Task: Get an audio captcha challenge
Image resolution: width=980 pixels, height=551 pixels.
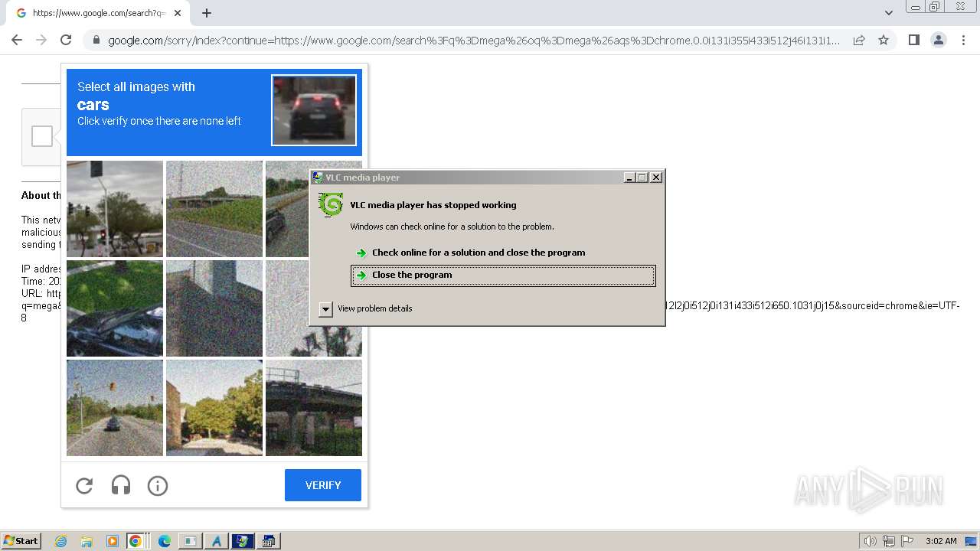Action: pos(121,485)
